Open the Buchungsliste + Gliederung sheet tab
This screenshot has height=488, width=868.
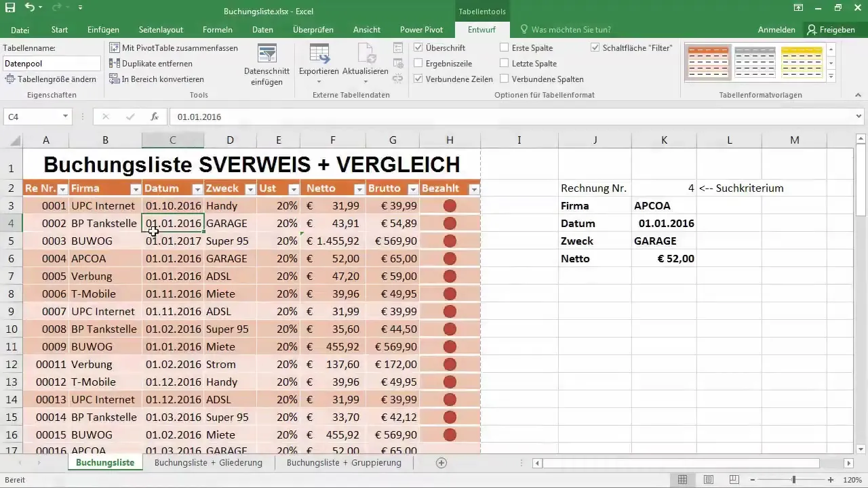[x=208, y=463]
